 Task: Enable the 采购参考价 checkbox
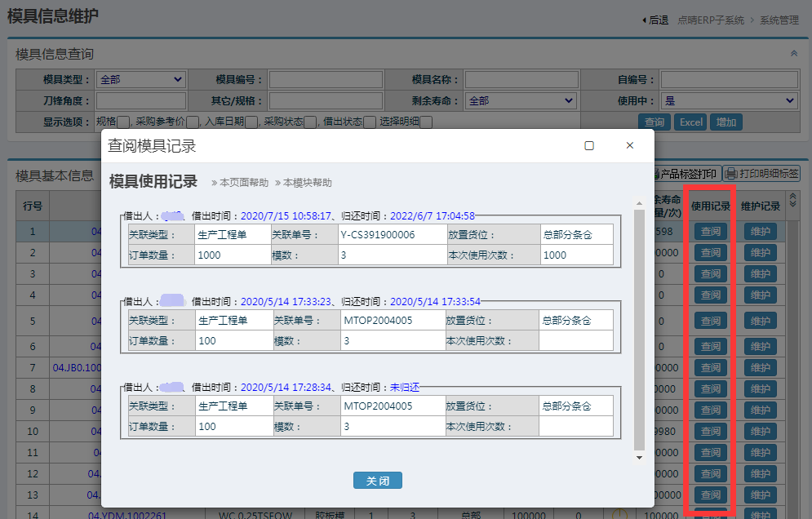click(193, 122)
